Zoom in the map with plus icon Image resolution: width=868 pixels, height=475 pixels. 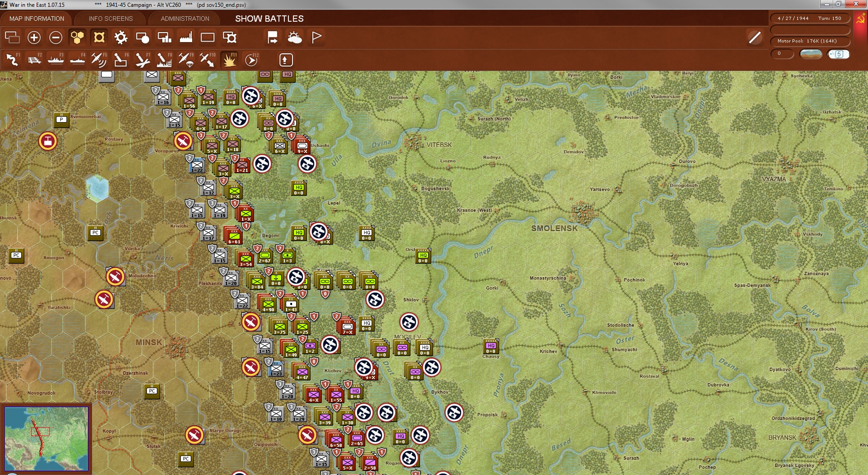coord(34,37)
